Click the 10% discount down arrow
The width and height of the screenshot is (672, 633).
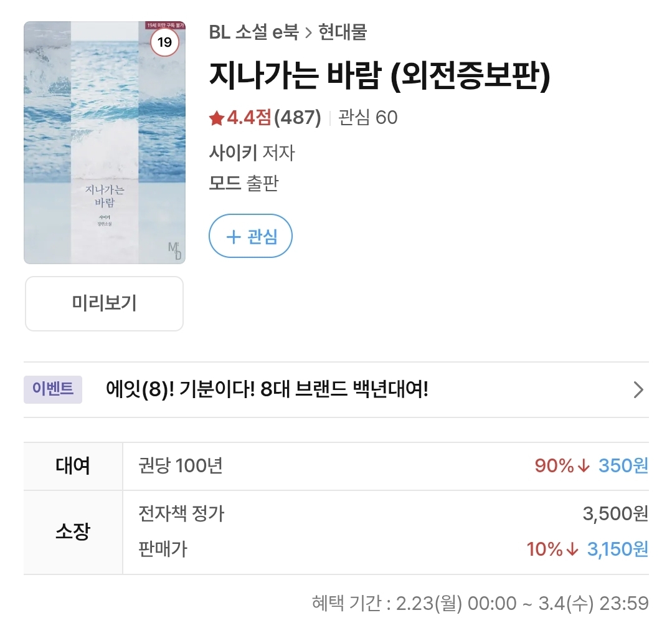[572, 550]
